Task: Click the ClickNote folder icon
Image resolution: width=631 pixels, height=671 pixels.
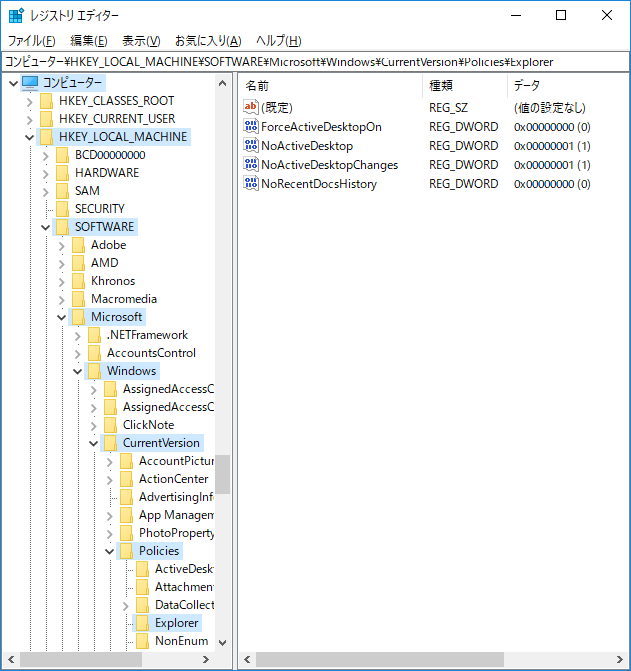Action: 110,425
